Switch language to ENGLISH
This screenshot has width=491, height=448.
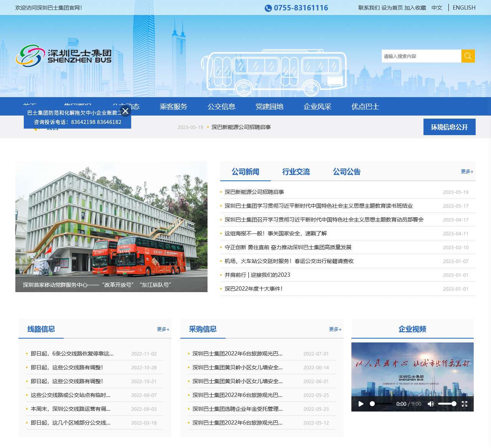[x=464, y=8]
